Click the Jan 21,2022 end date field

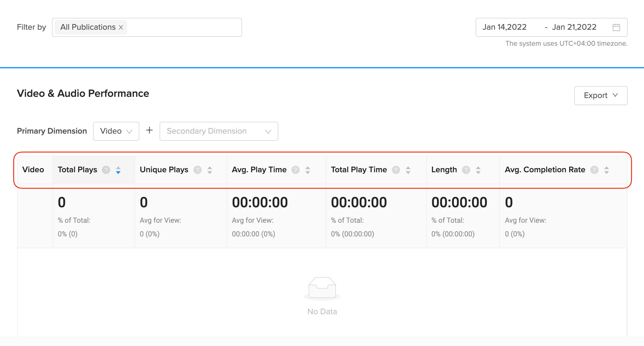(574, 27)
